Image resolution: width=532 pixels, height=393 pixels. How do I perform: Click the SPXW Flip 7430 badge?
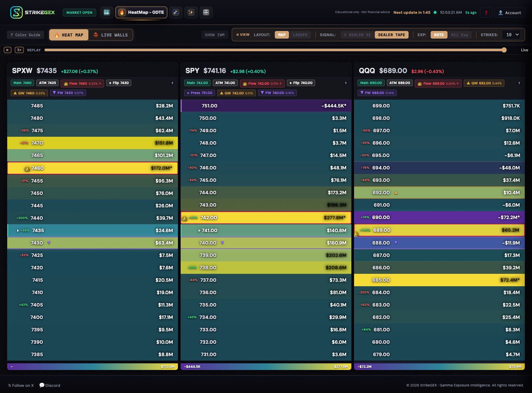pyautogui.click(x=119, y=83)
